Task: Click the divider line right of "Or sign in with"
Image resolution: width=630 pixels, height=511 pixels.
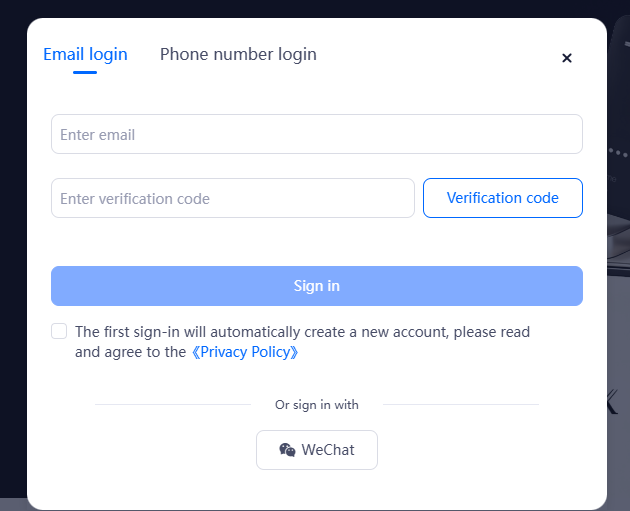Action: point(460,405)
